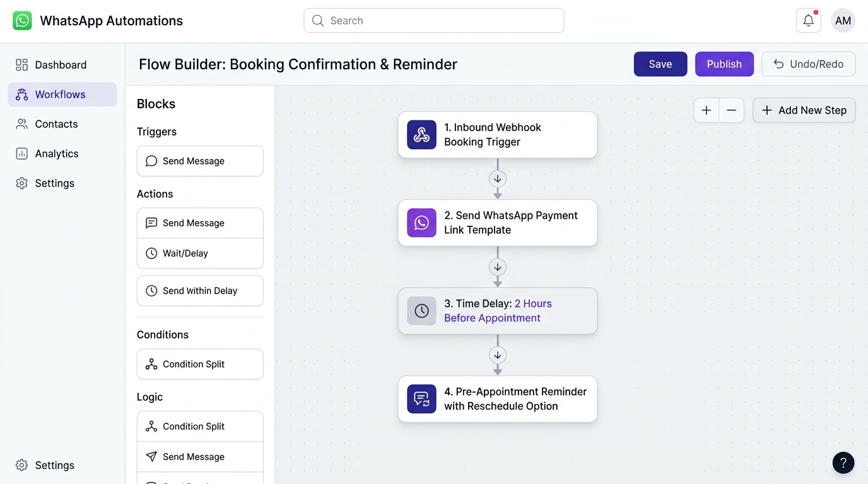This screenshot has height=484, width=868.
Task: Click the Flow Builder title text
Action: coord(298,64)
